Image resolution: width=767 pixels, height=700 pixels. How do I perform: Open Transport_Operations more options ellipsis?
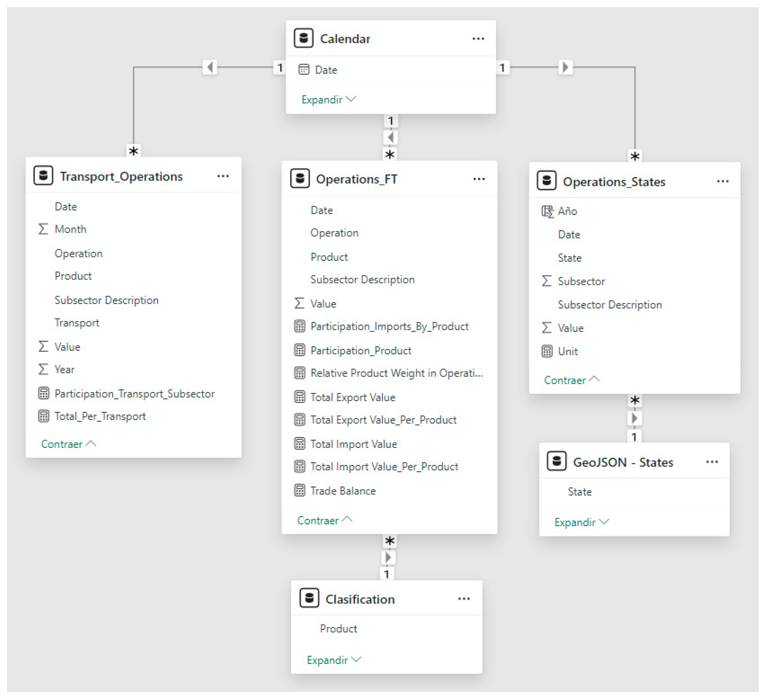coord(223,176)
